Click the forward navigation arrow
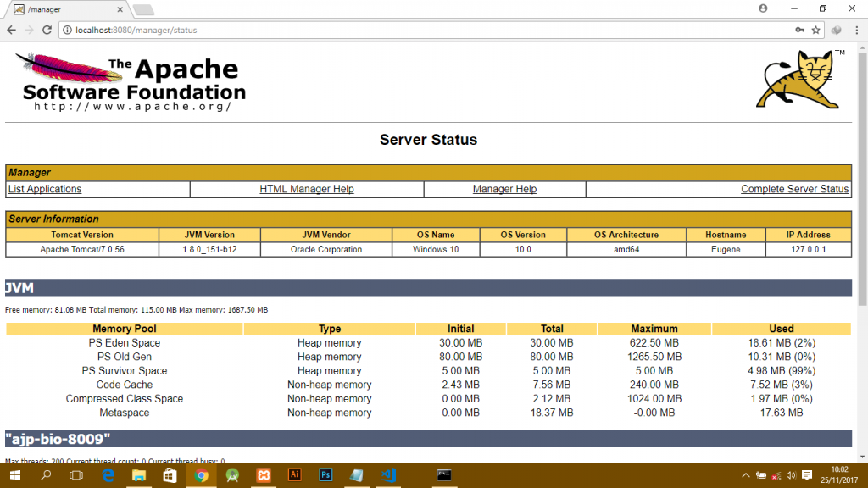The height and width of the screenshot is (488, 868). point(30,30)
